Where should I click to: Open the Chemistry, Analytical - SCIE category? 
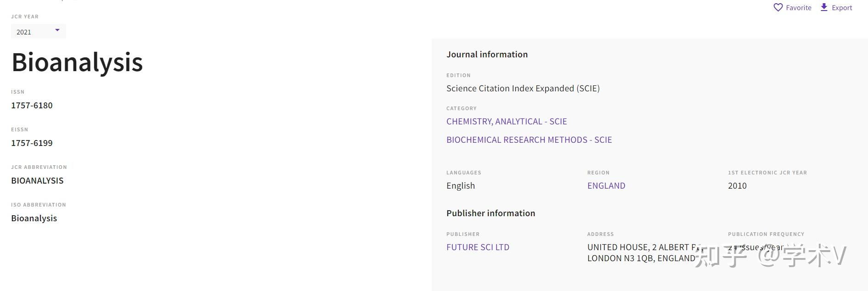507,121
